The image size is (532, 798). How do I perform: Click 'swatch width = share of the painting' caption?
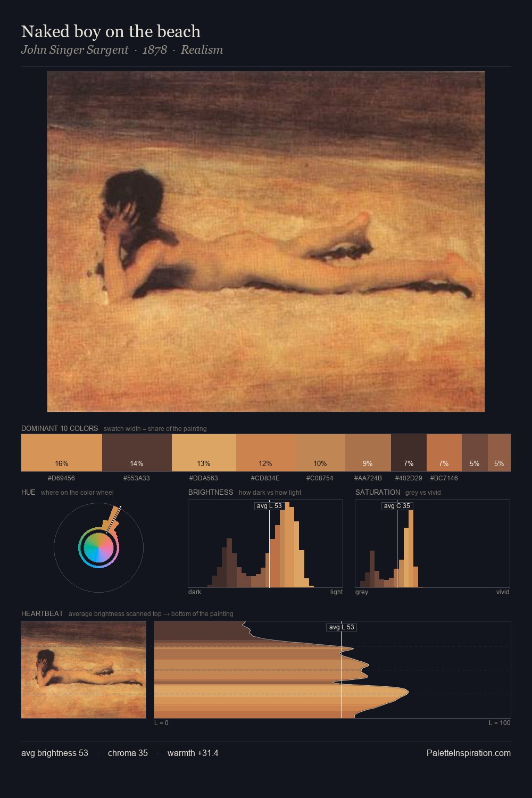pos(155,428)
